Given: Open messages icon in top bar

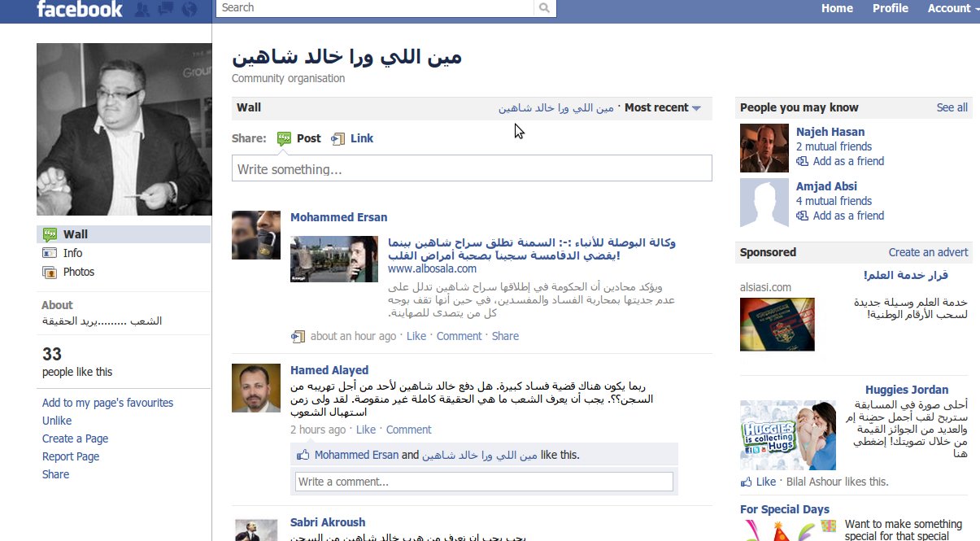Looking at the screenshot, I should (166, 9).
